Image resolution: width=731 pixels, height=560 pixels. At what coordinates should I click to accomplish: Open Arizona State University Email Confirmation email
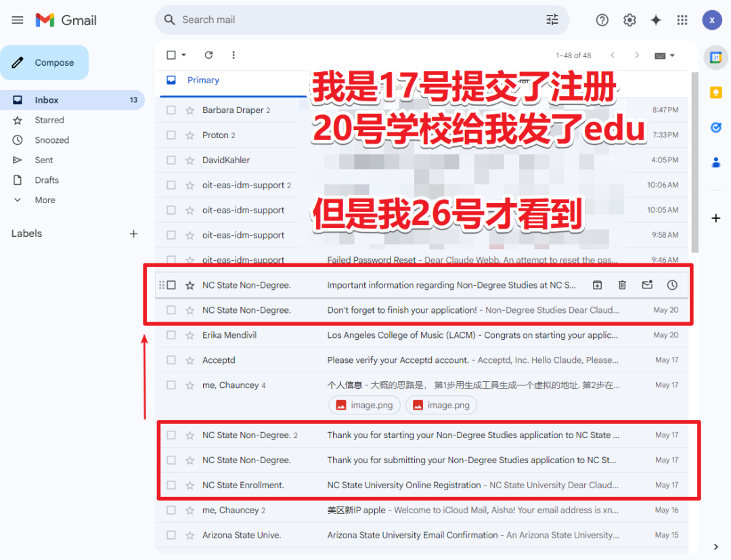[422, 535]
